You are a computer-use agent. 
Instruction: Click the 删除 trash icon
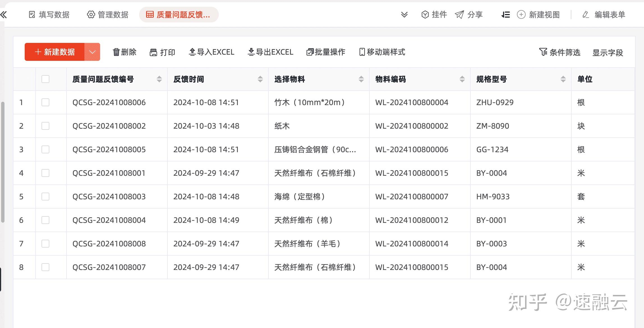point(116,52)
